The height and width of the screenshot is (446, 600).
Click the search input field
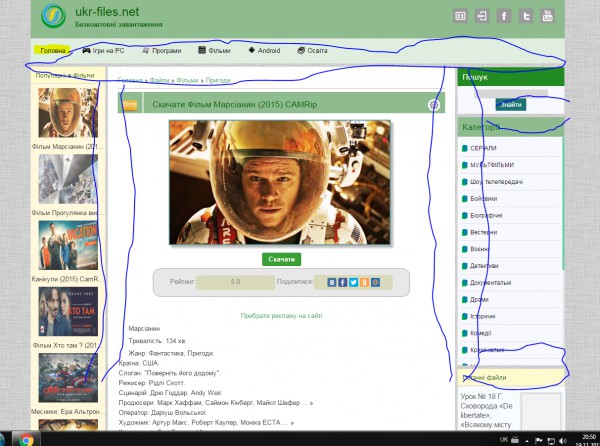point(511,92)
